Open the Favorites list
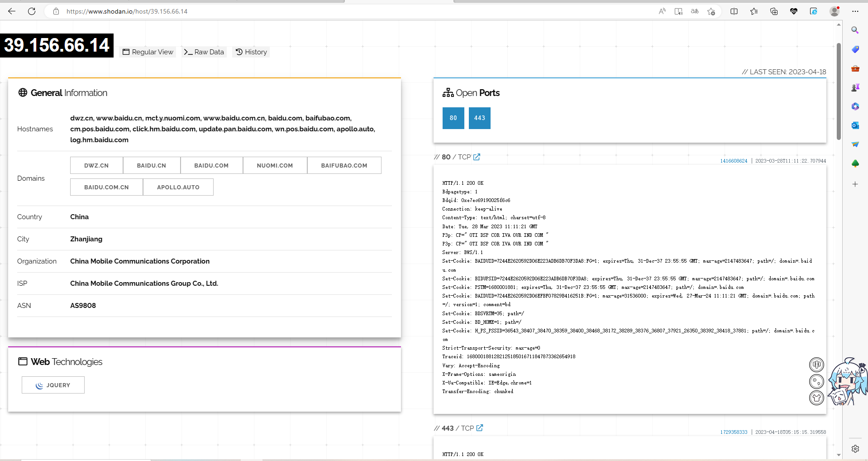This screenshot has height=461, width=868. [x=754, y=11]
